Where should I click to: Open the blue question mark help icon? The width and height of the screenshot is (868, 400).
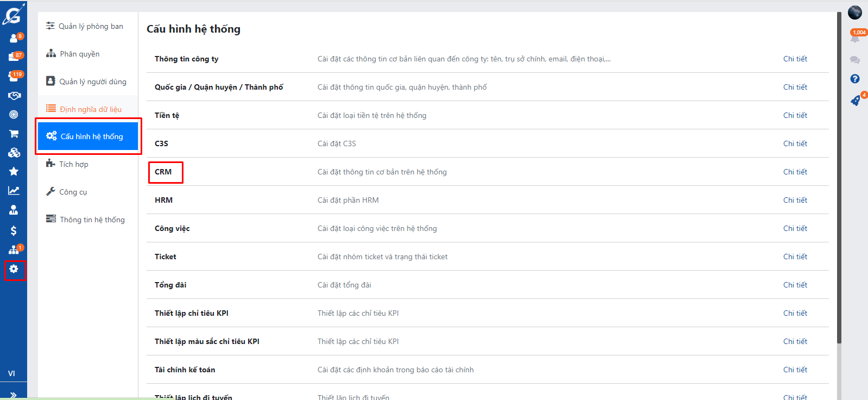coord(855,79)
